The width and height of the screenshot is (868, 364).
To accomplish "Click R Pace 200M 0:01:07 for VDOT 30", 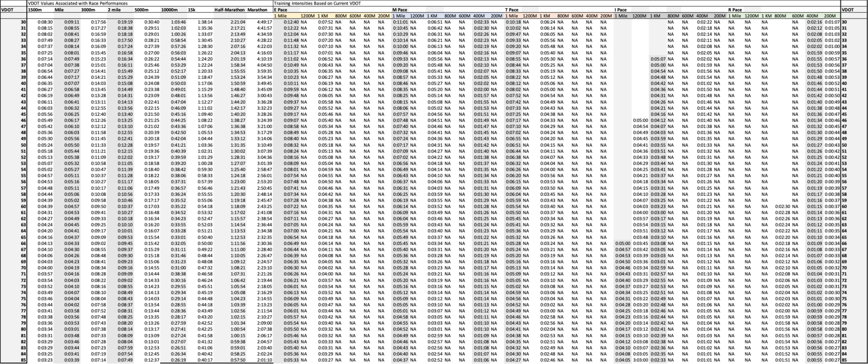I will (832, 22).
